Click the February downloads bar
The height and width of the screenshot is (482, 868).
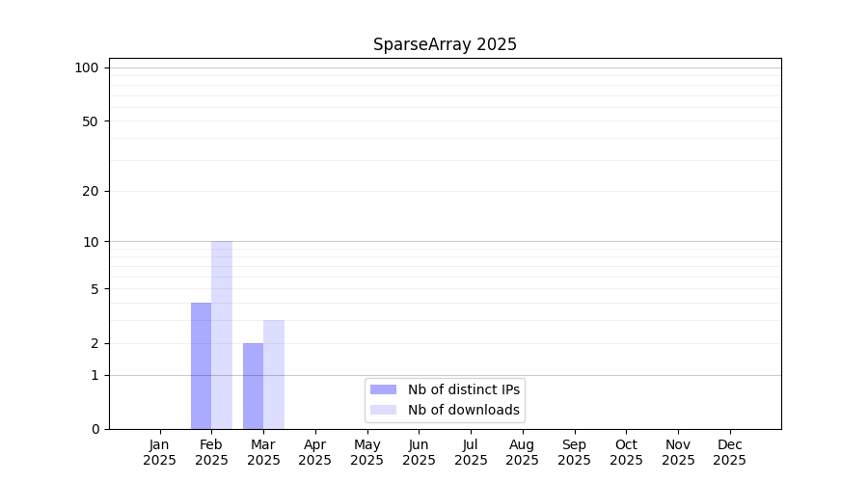tap(222, 335)
